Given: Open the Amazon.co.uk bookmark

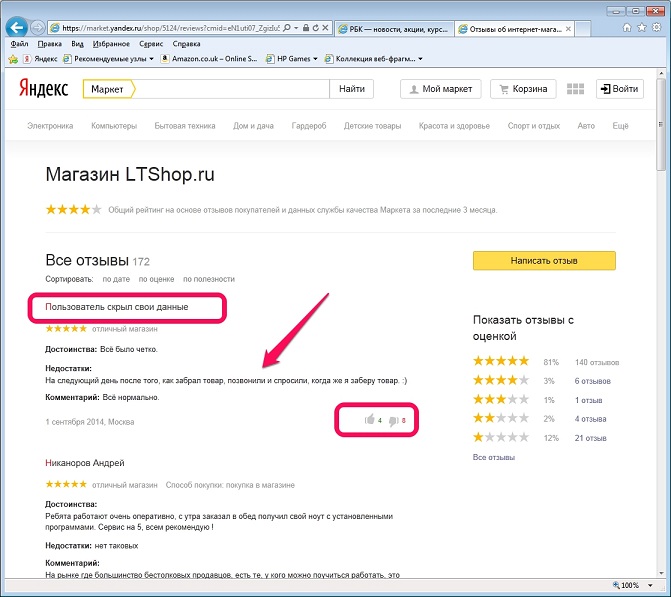Looking at the screenshot, I should click(x=209, y=59).
